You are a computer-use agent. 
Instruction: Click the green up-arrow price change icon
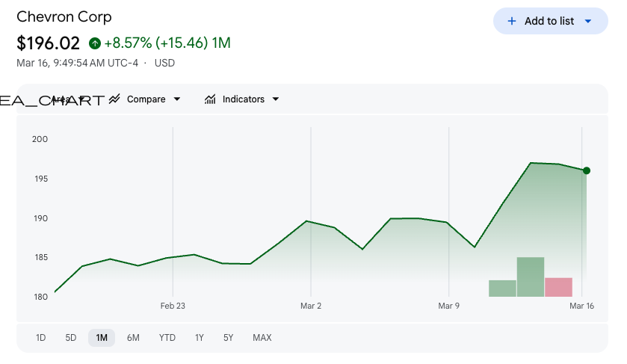(x=95, y=43)
